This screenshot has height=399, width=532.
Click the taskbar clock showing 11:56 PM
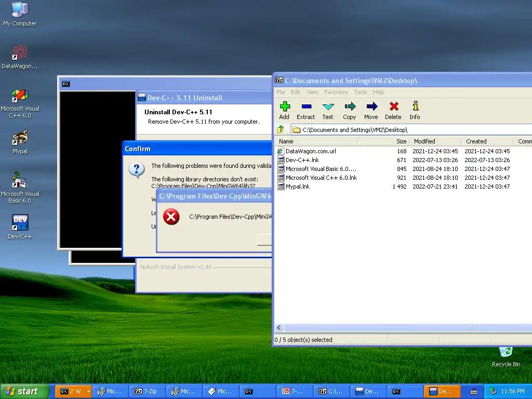512,392
